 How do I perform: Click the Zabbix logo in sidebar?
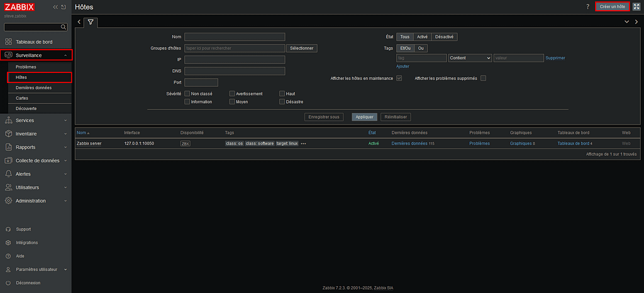coord(20,7)
